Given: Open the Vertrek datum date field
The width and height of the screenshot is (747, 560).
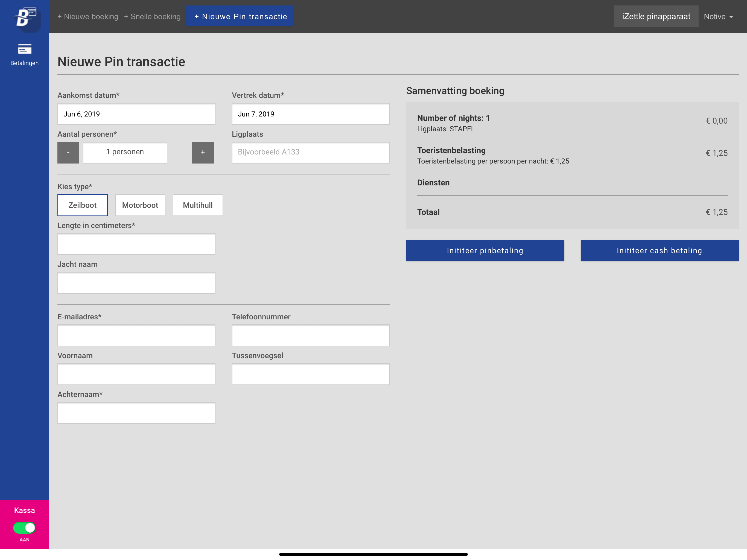Looking at the screenshot, I should pos(311,114).
